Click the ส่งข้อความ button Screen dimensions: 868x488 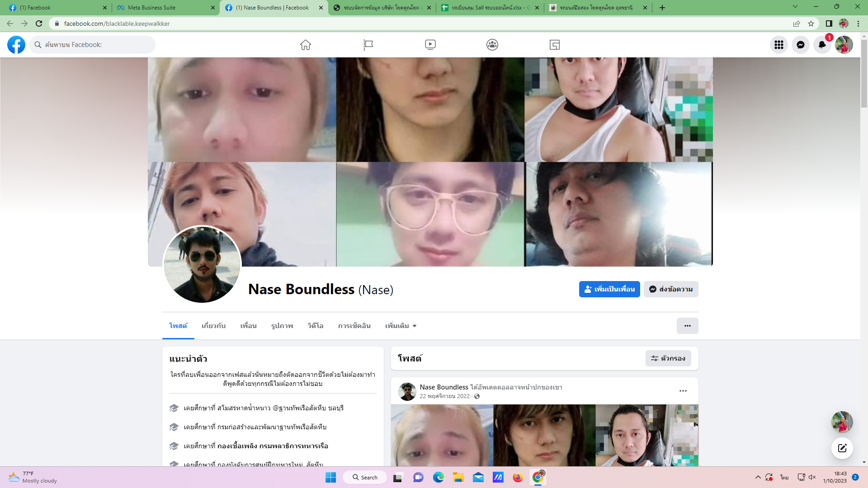pyautogui.click(x=671, y=289)
